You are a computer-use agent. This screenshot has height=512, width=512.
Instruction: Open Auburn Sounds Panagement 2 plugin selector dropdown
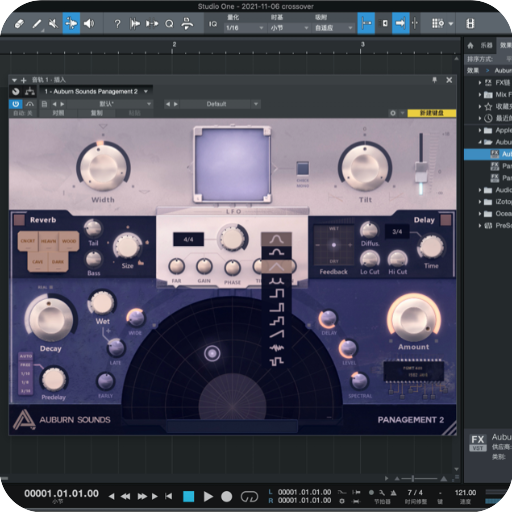point(96,91)
